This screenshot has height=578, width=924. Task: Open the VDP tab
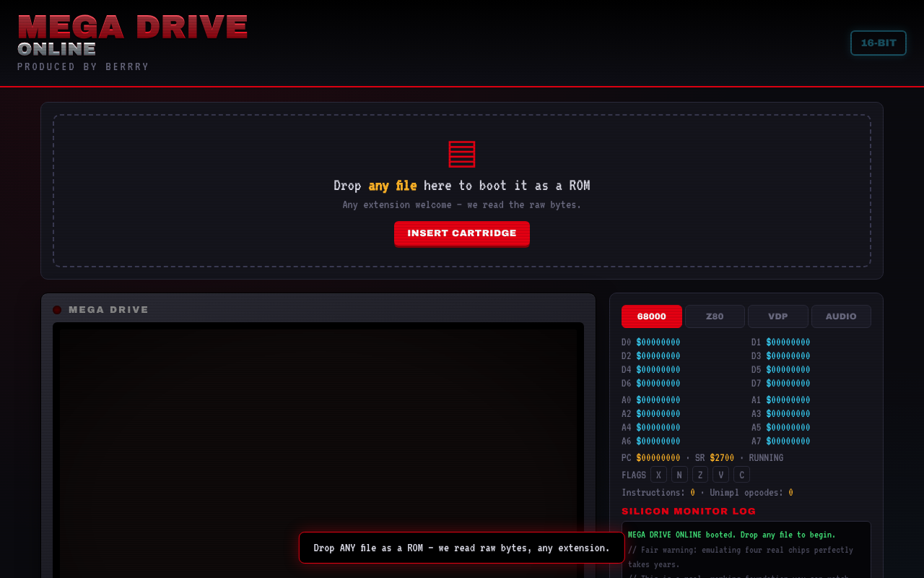tap(778, 316)
